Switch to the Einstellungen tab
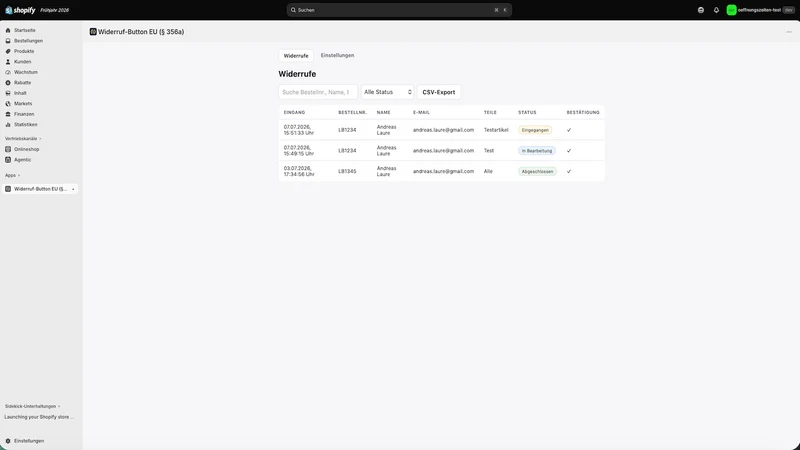The height and width of the screenshot is (450, 800). [337, 55]
